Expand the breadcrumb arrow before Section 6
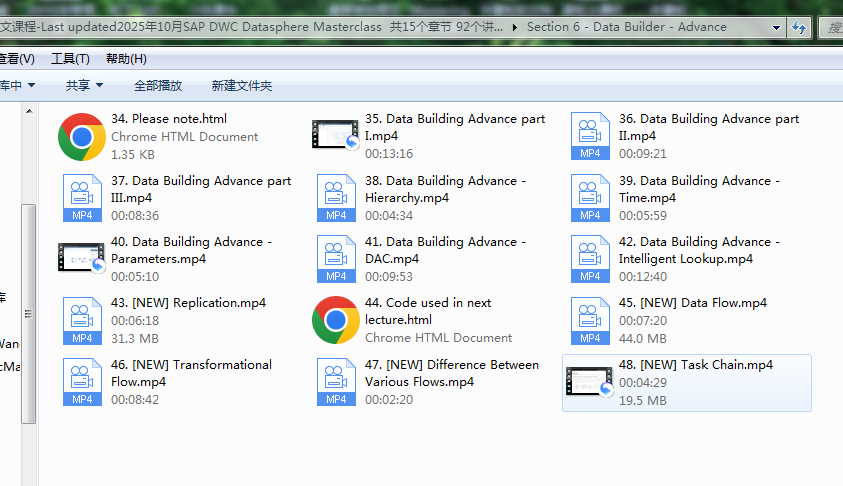Viewport: 843px width, 486px height. pyautogui.click(x=515, y=27)
